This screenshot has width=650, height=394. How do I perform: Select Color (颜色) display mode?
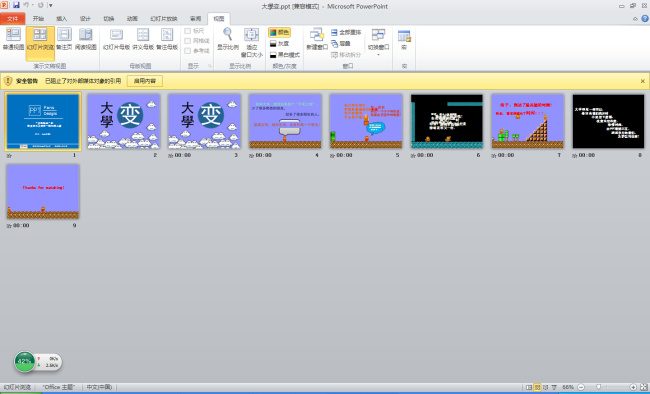279,32
